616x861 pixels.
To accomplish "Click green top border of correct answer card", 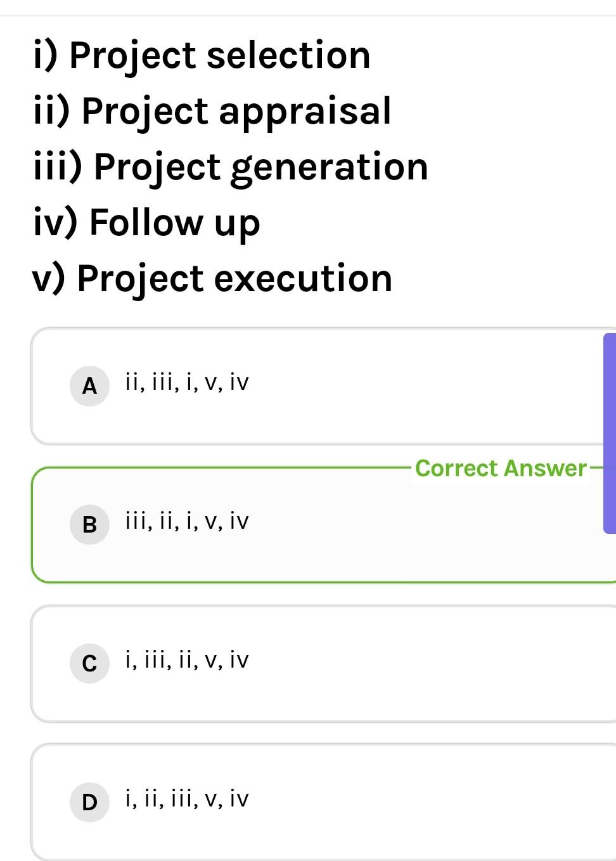I will click(x=222, y=469).
